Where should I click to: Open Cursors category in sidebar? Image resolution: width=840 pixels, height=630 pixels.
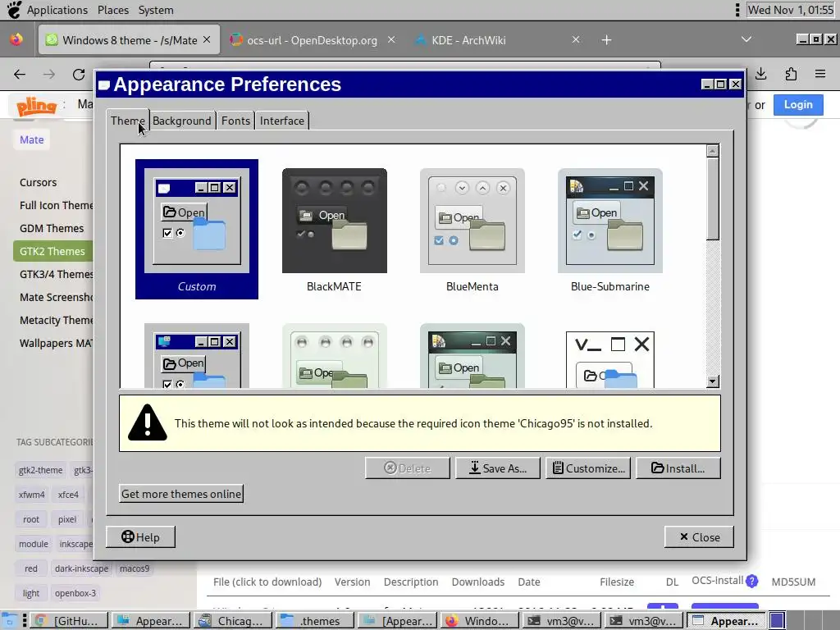[x=38, y=182]
